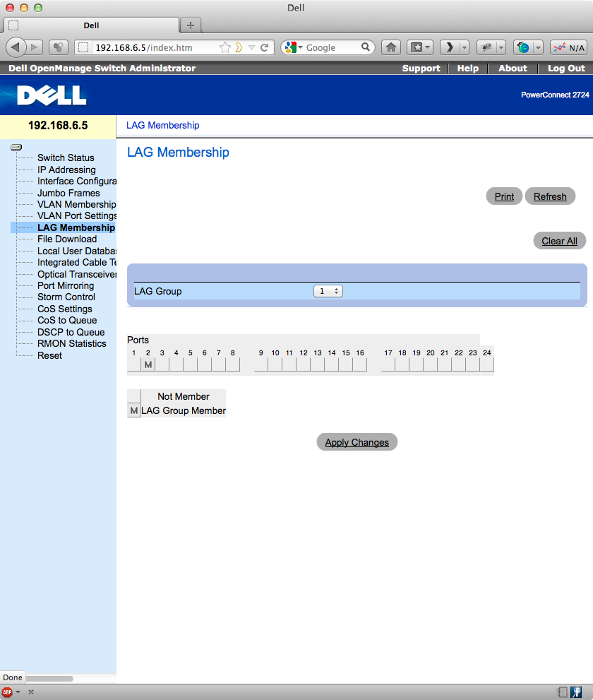
Task: Click Apply Changes button
Action: point(357,442)
